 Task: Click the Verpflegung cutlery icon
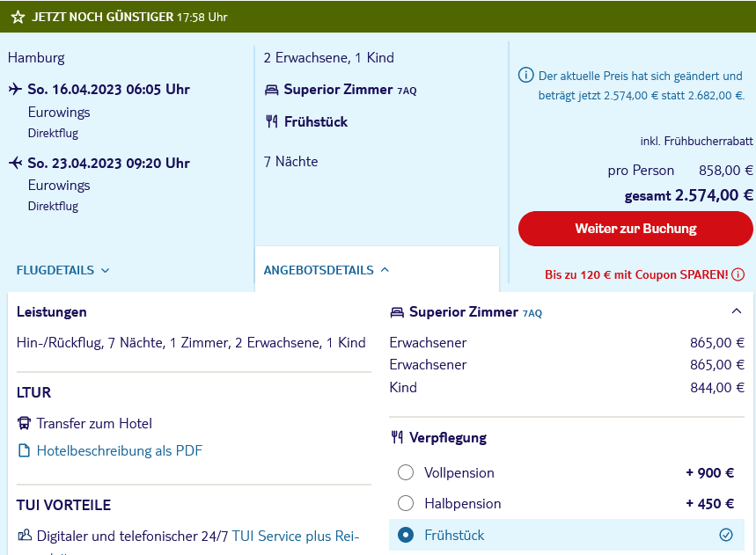pyautogui.click(x=397, y=437)
